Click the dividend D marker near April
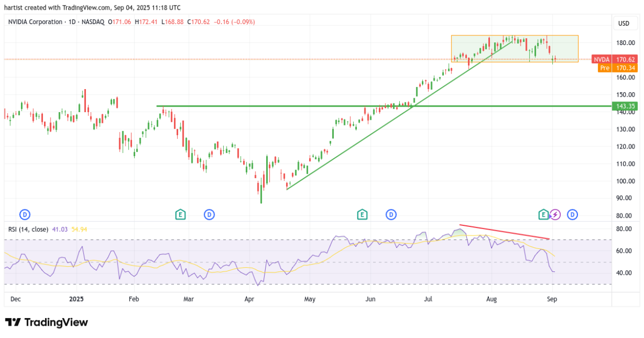The image size is (644, 338). point(209,214)
